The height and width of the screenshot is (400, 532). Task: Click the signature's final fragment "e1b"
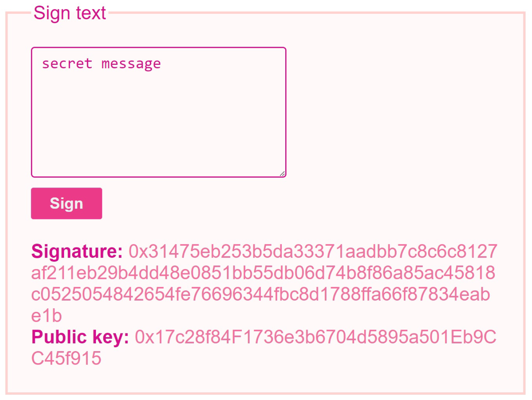(x=46, y=316)
